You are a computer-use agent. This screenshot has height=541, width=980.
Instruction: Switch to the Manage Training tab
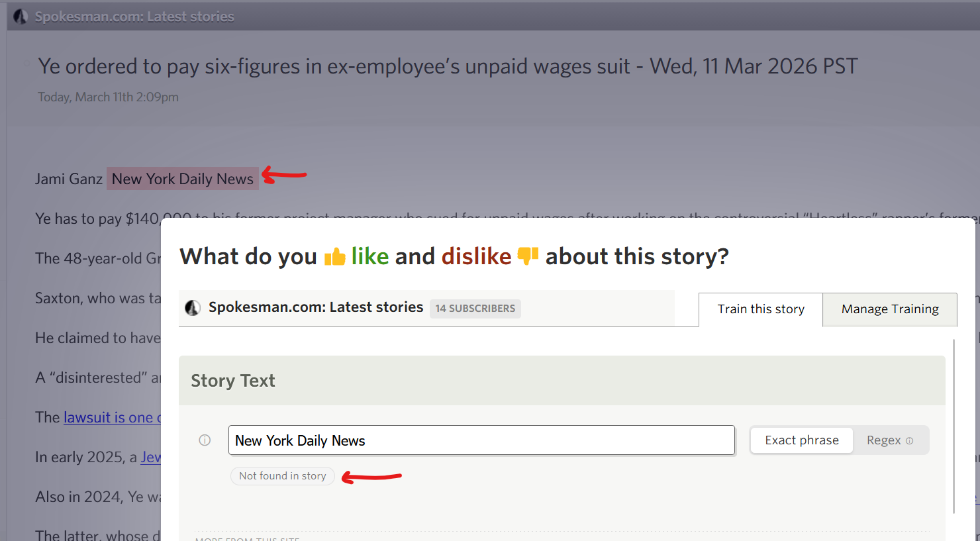889,309
